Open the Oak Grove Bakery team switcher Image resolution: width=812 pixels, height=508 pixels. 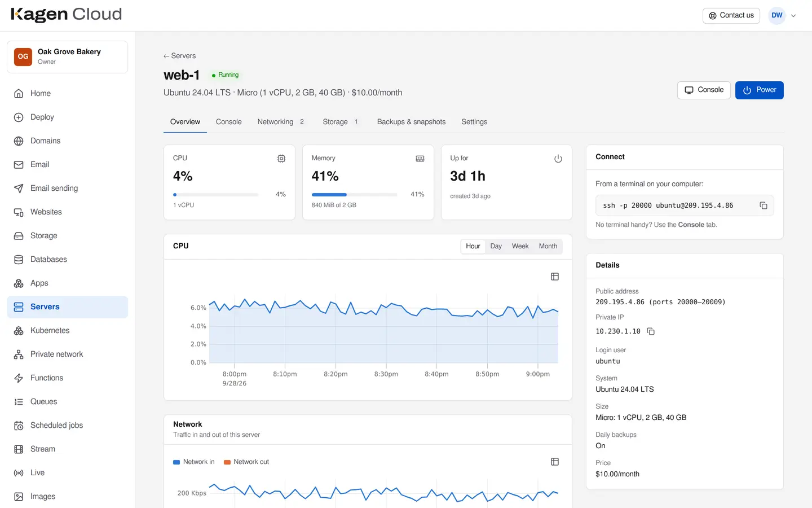(68, 56)
